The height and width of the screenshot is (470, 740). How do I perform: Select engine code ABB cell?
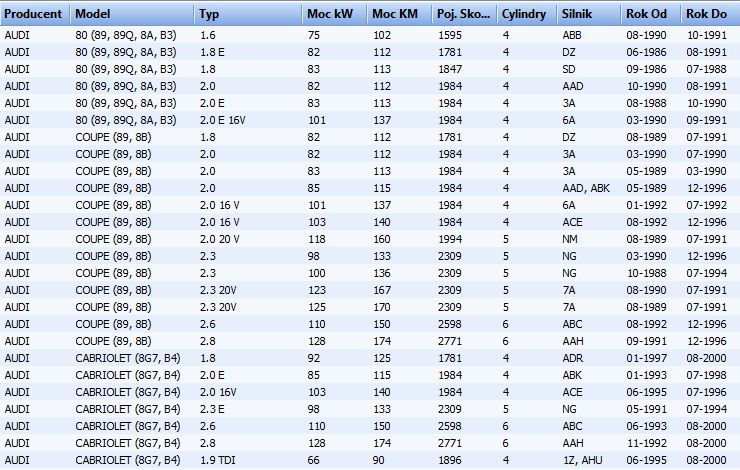pos(572,35)
